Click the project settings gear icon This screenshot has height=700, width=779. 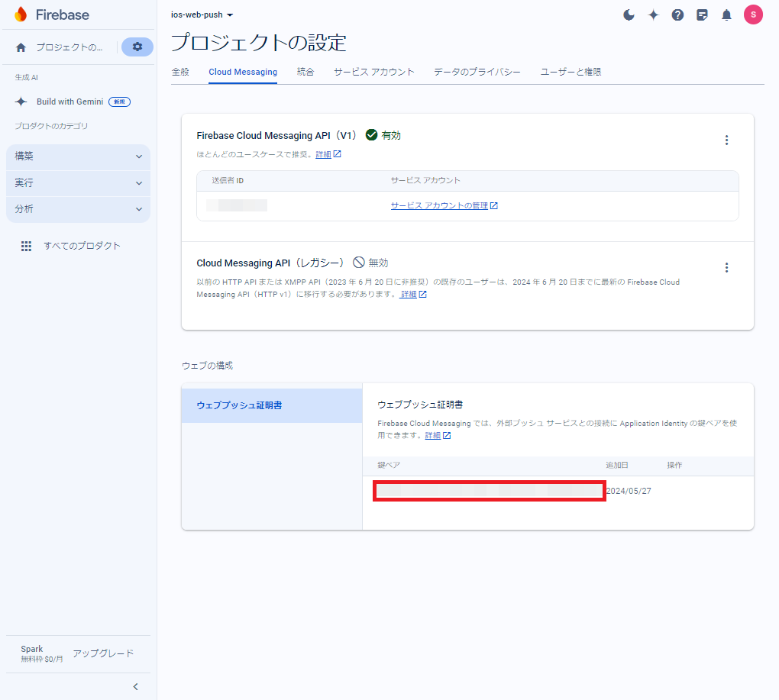137,47
